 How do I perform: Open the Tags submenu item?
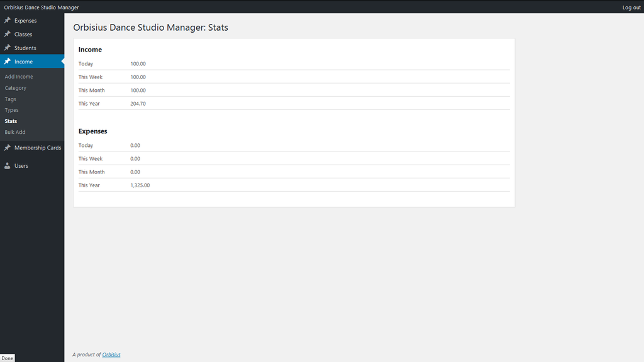10,99
